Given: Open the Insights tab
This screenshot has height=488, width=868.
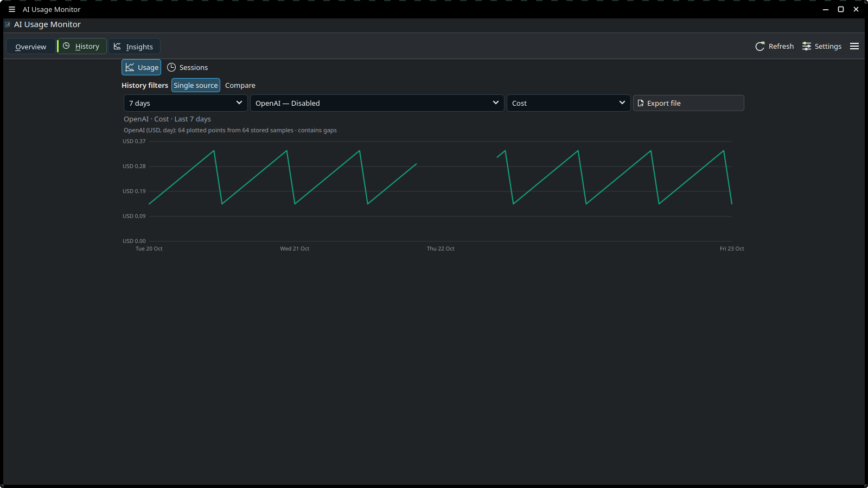Looking at the screenshot, I should 134,47.
